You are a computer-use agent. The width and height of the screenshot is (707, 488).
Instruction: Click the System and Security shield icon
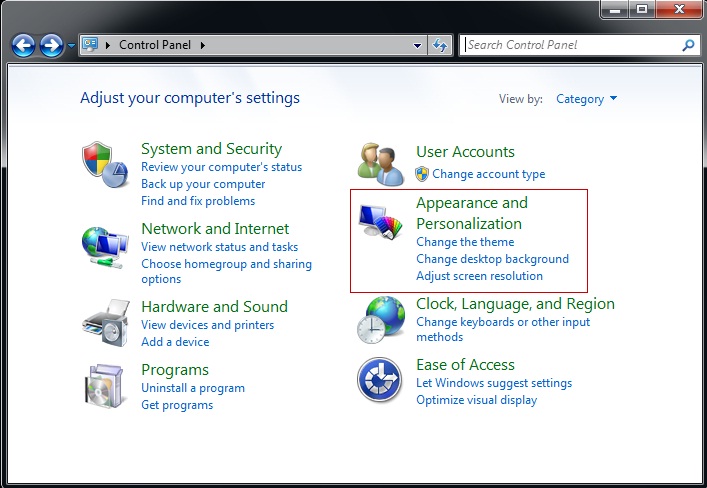click(104, 164)
